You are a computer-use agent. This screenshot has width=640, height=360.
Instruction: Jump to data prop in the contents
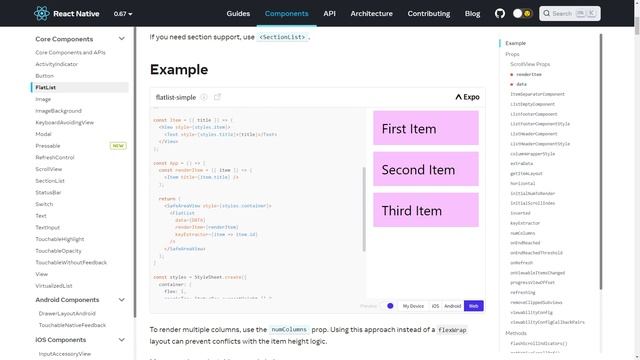click(521, 84)
